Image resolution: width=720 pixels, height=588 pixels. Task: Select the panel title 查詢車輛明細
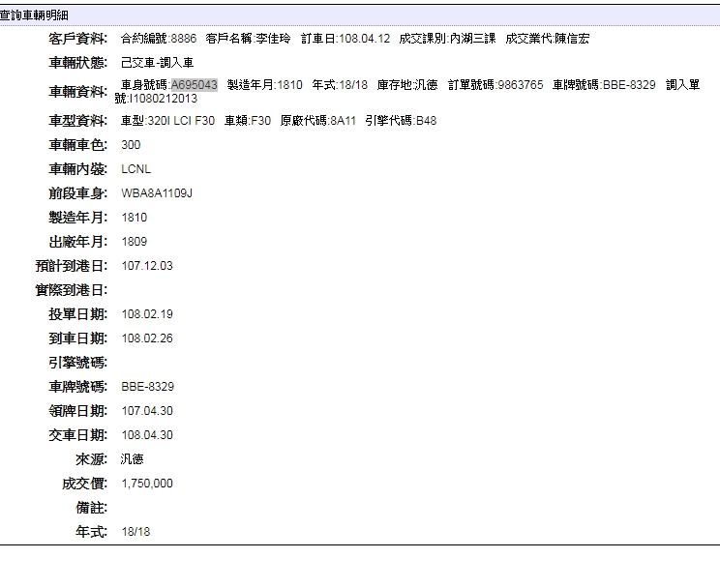[x=34, y=15]
